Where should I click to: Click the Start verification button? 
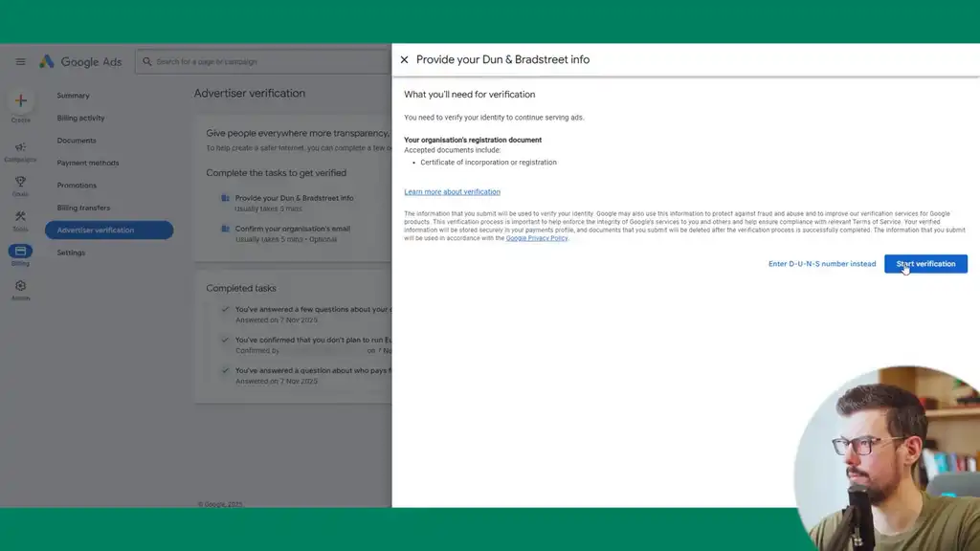click(924, 263)
